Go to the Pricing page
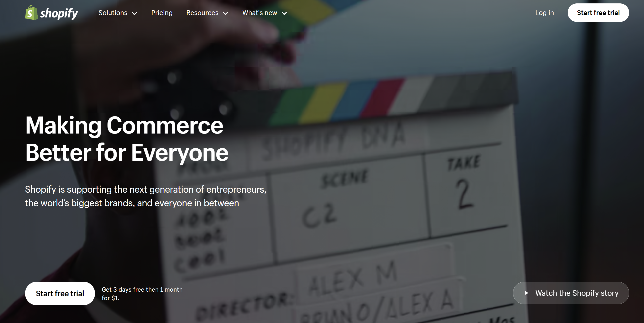 [162, 13]
